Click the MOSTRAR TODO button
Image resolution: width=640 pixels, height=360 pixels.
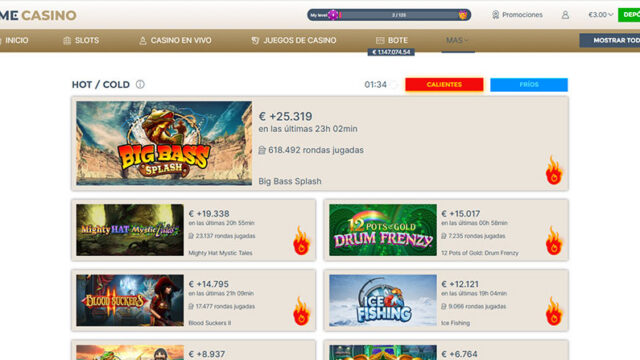pos(610,40)
